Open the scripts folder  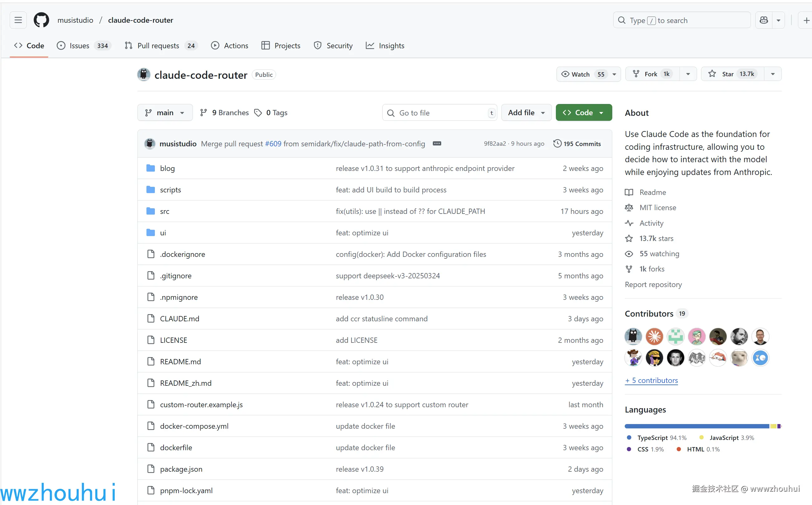170,190
